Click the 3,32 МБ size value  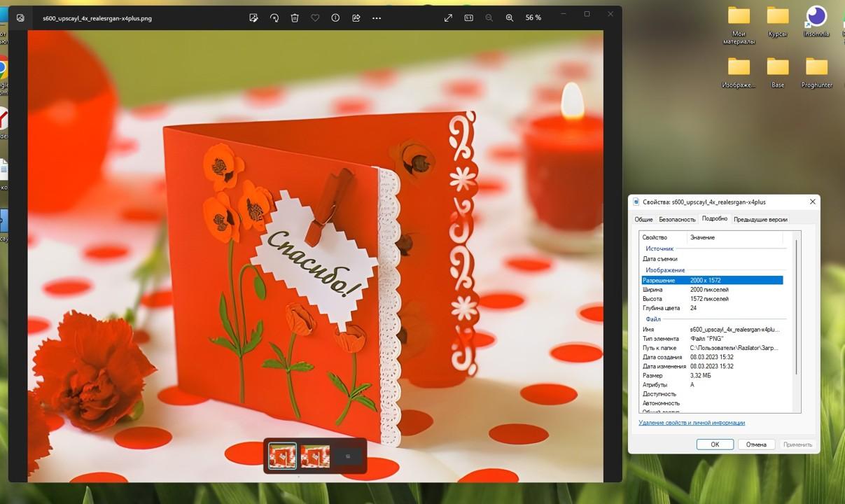pos(701,375)
